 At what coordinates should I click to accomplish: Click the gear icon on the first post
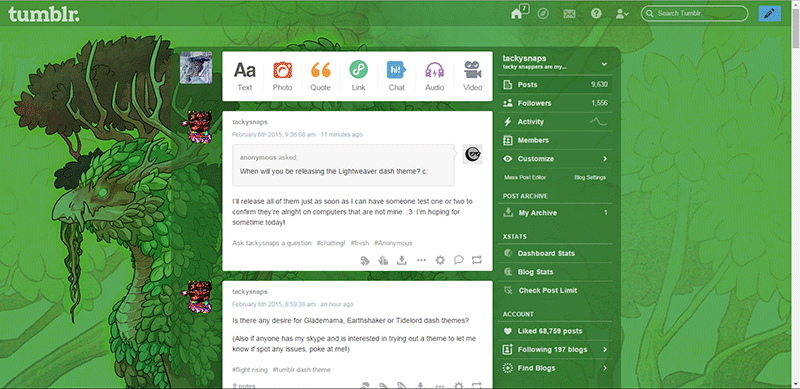click(x=440, y=260)
